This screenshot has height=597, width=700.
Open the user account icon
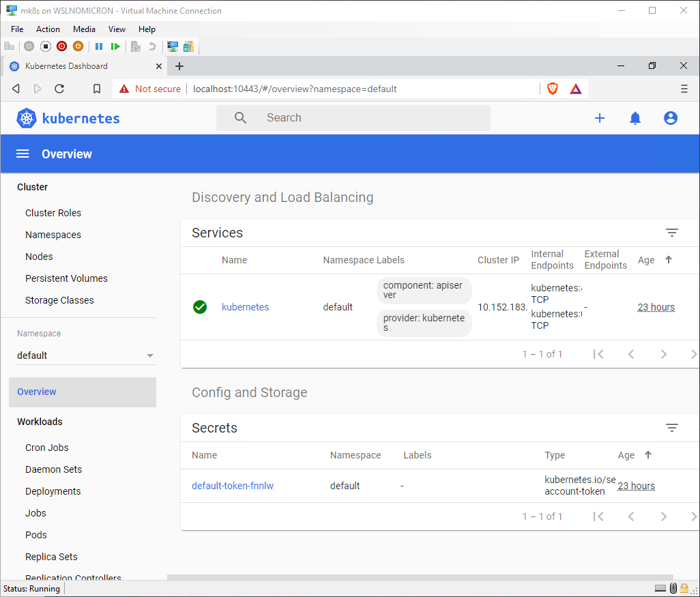(x=671, y=118)
